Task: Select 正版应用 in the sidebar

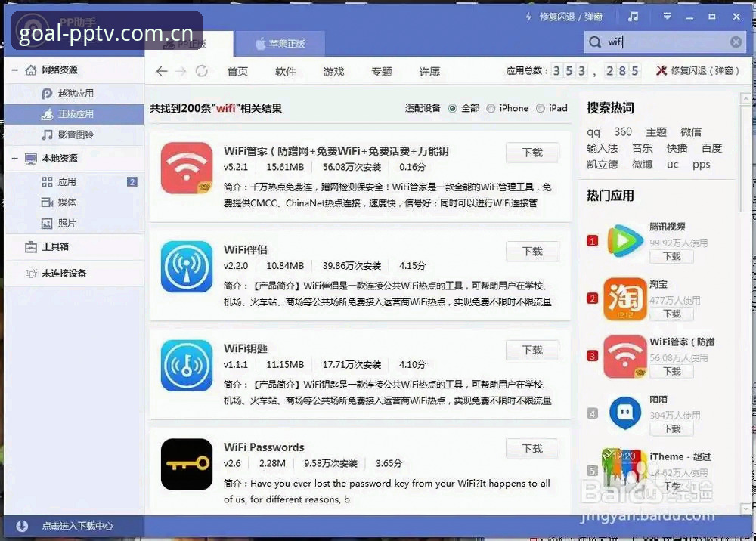Action: [x=74, y=114]
